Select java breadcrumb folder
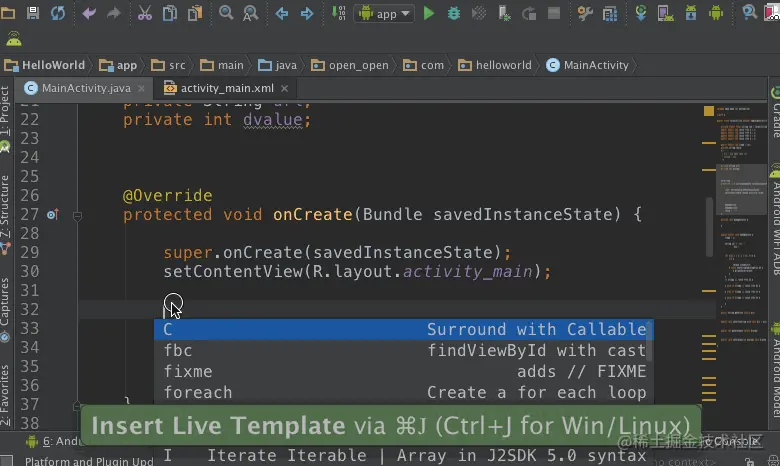Image resolution: width=780 pixels, height=466 pixels. coord(278,65)
